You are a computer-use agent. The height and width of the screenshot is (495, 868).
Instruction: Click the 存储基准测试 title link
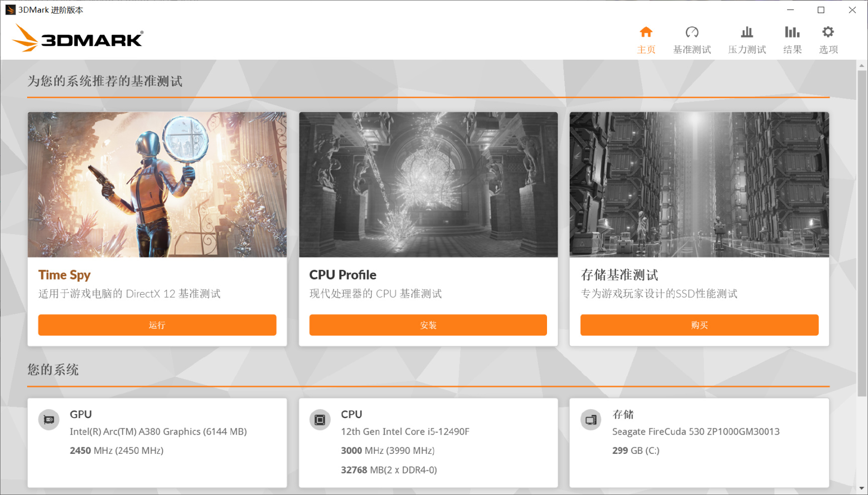[619, 275]
